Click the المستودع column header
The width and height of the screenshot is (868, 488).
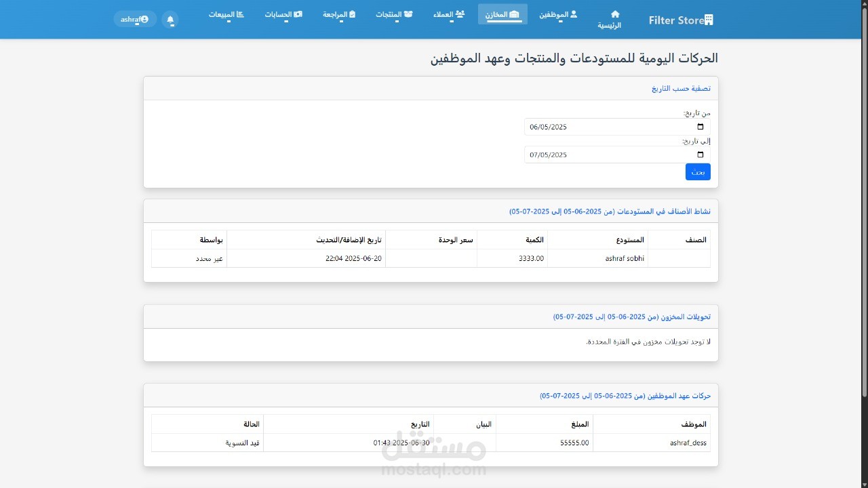click(597, 240)
